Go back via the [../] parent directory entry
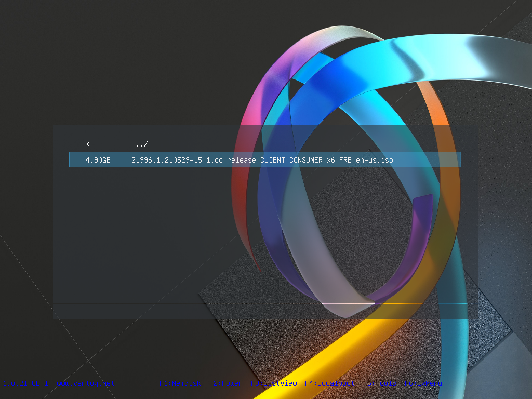The width and height of the screenshot is (532, 399). 142,144
